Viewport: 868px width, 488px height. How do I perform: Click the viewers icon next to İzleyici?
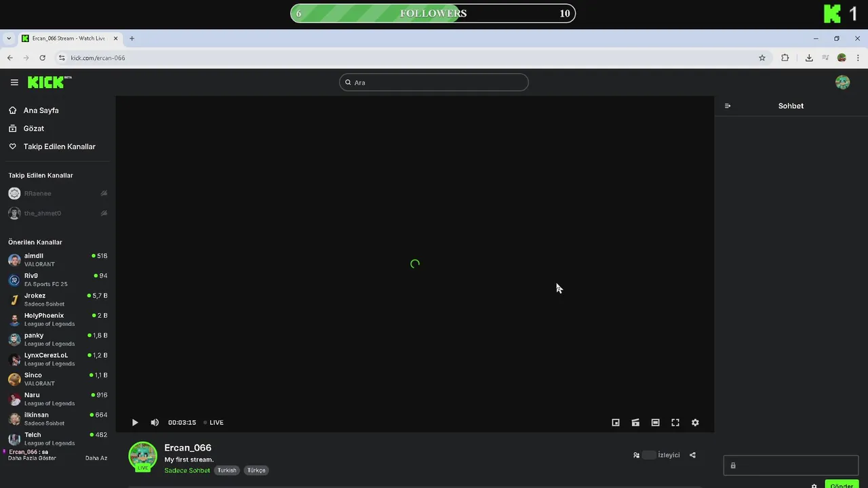point(636,455)
